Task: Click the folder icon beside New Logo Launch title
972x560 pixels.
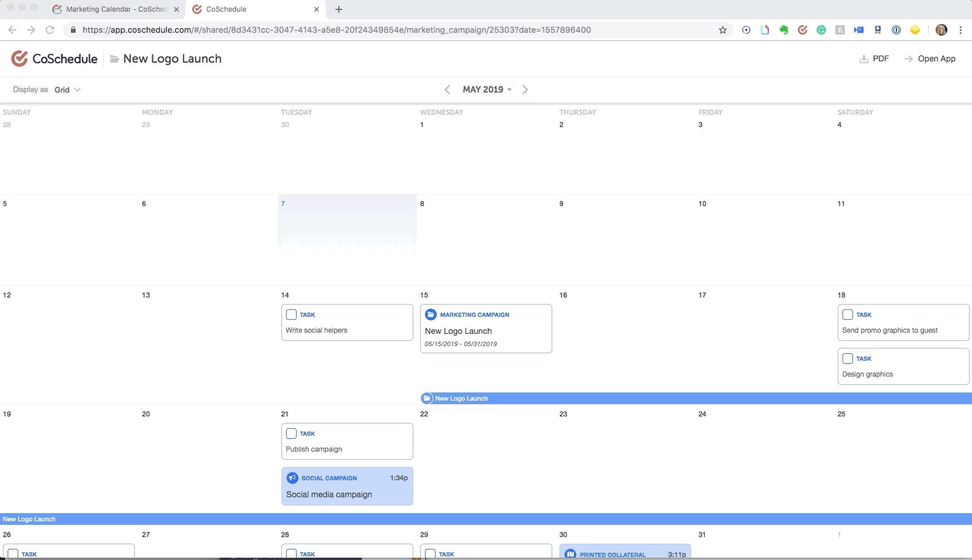Action: [115, 59]
